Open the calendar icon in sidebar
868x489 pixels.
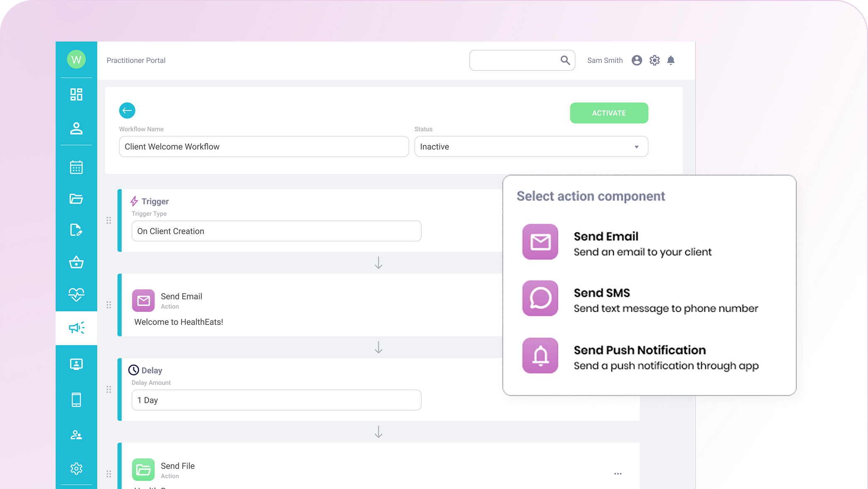(76, 167)
